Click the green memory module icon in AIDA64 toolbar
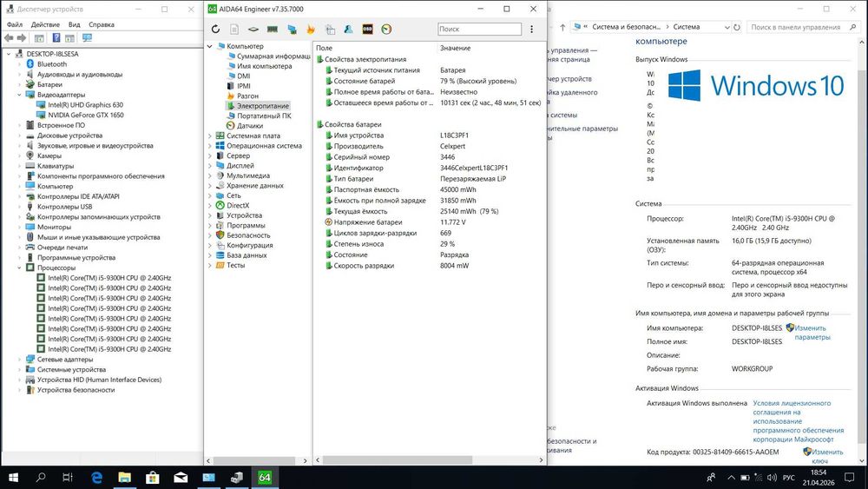868x489 pixels. [273, 30]
